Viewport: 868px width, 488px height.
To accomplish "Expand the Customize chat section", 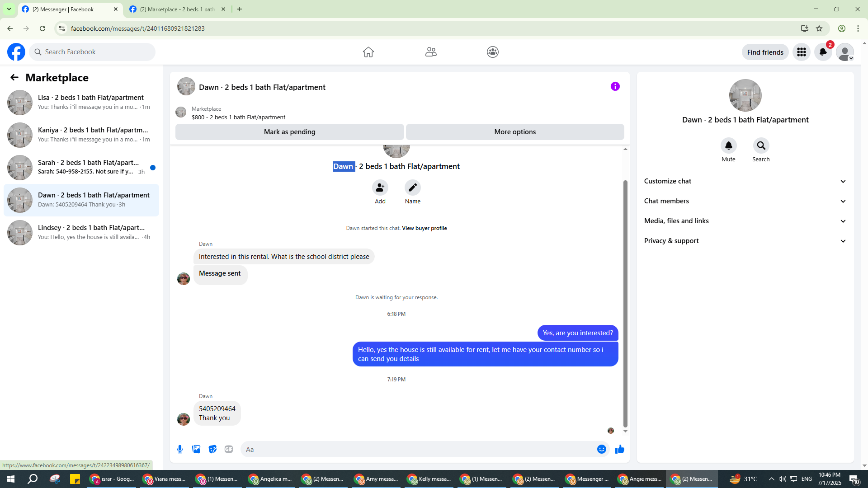I will (745, 181).
